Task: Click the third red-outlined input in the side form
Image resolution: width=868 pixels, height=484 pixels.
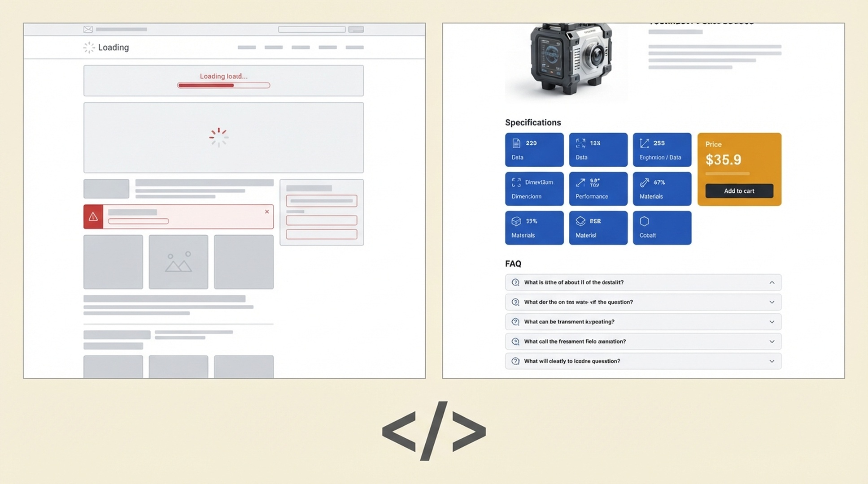Action: tap(322, 234)
